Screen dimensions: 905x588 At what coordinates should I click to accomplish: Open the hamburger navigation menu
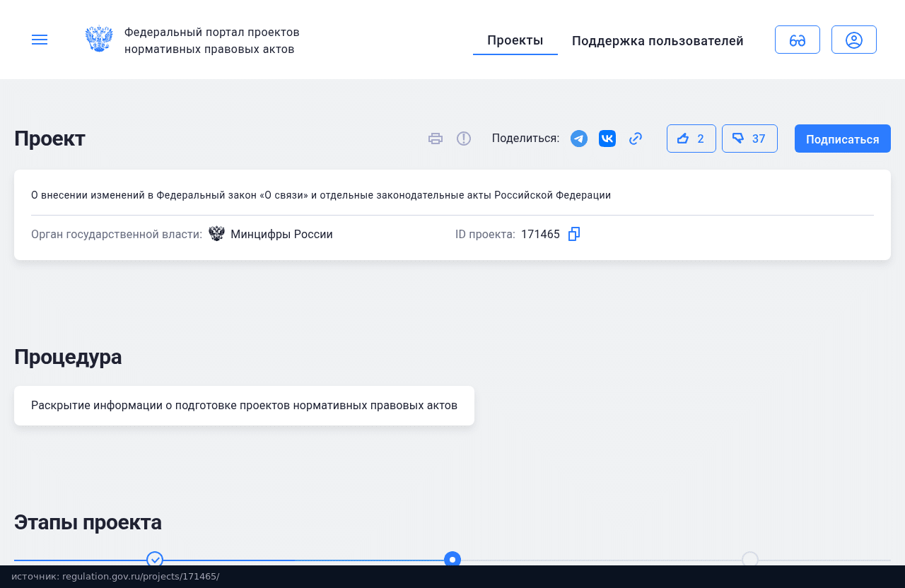[x=40, y=40]
